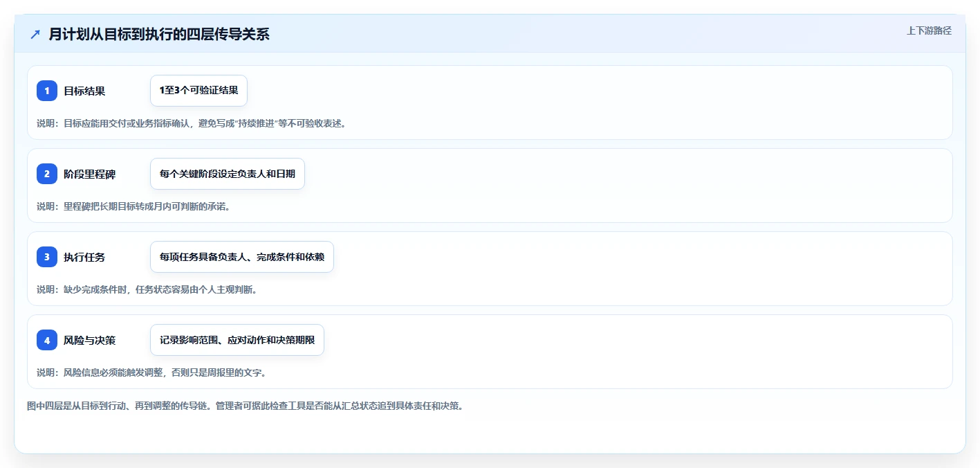Click the note starting 说明：目标应能用交付
Image resolution: width=980 pixels, height=468 pixels.
pyautogui.click(x=192, y=124)
